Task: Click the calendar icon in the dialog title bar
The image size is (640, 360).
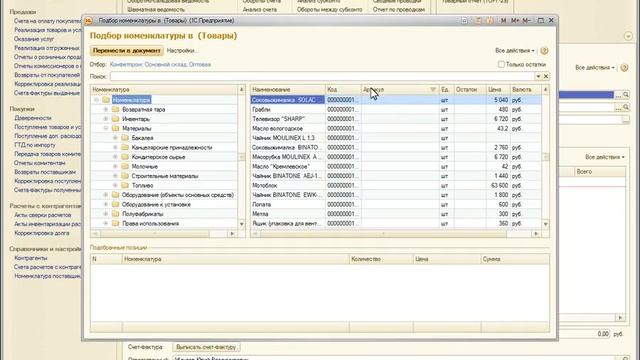Action: click(x=490, y=20)
